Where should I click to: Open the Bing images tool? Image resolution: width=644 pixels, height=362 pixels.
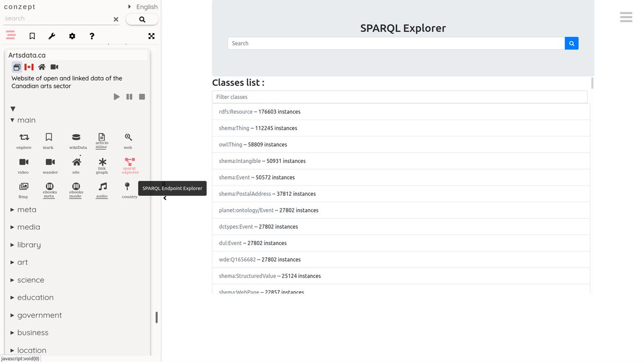[23, 190]
